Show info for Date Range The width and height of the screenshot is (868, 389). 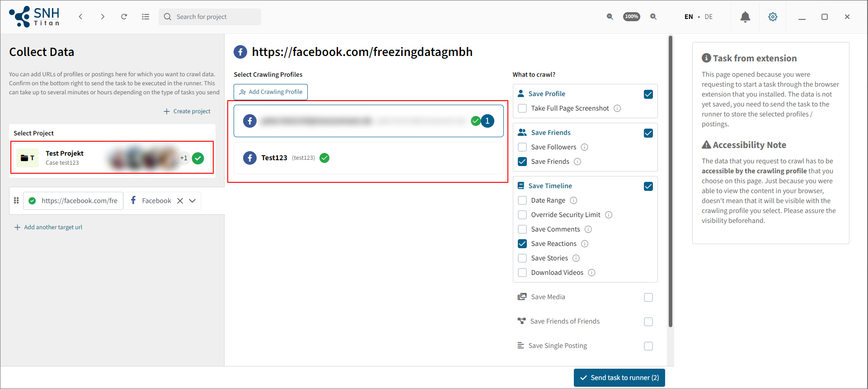tap(573, 200)
